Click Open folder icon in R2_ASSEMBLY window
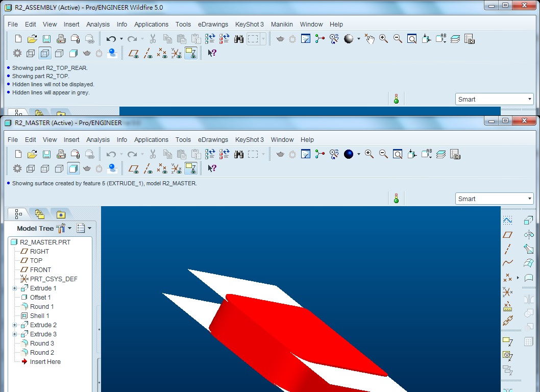The image size is (540, 392). [x=32, y=39]
